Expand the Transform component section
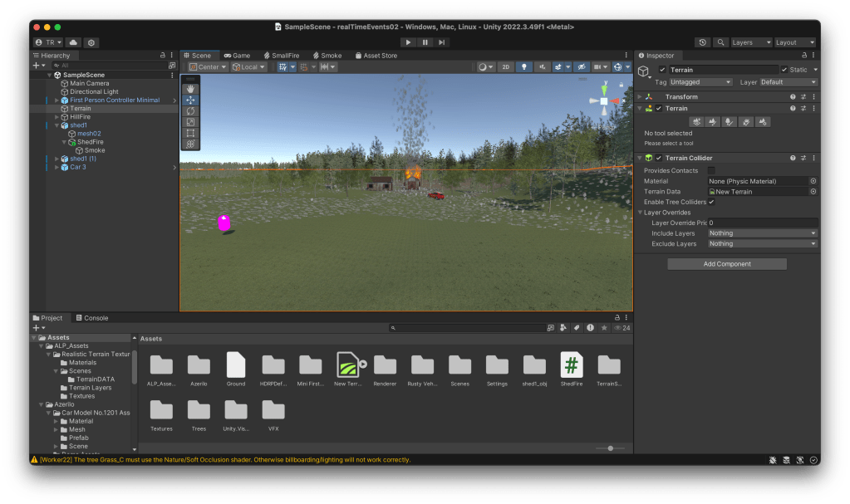Image resolution: width=850 pixels, height=504 pixels. (x=639, y=97)
